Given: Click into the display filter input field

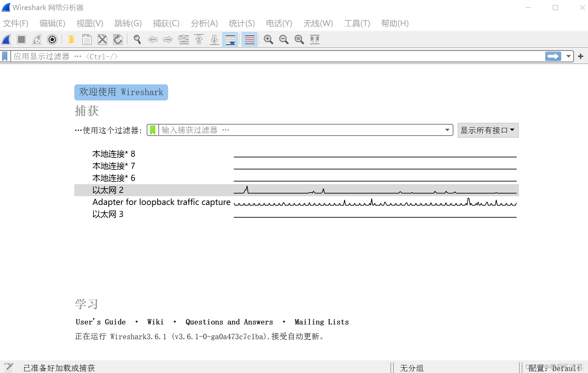Looking at the screenshot, I should [277, 56].
